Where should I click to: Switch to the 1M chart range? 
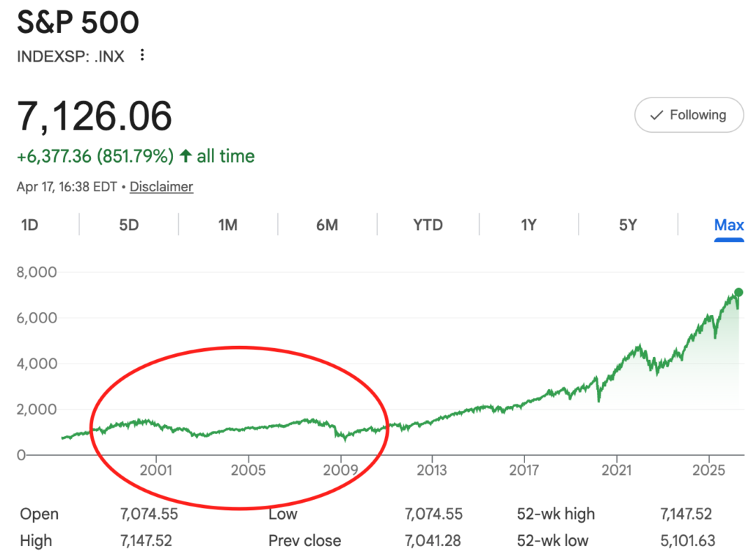click(x=227, y=225)
